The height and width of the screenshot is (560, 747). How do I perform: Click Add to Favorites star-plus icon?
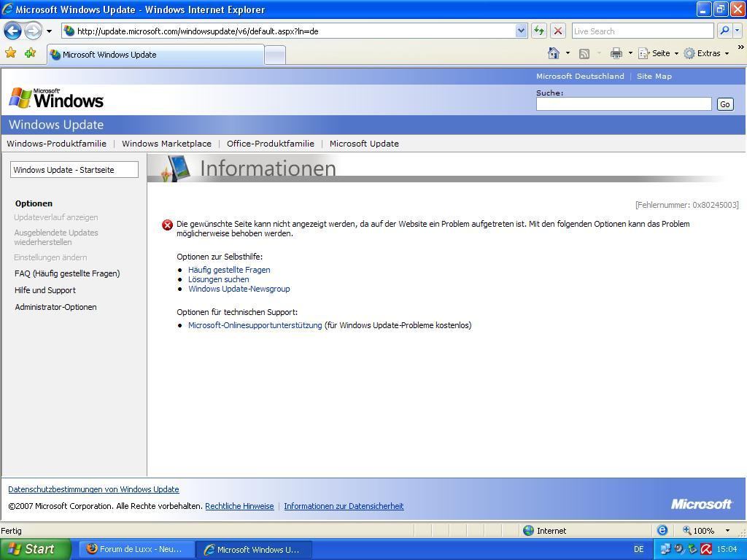(x=30, y=52)
